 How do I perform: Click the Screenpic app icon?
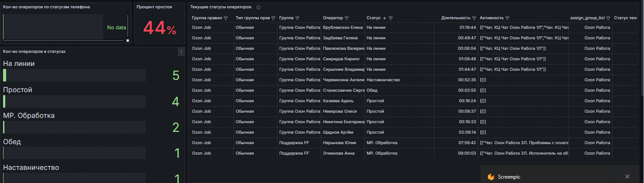click(x=491, y=176)
